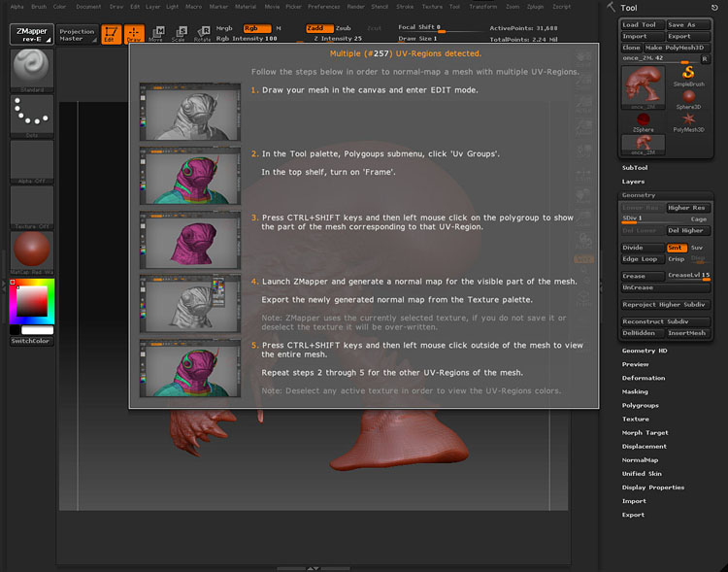Select the Standard brush thumbnail
Viewport: 728px width, 572px height.
pyautogui.click(x=31, y=68)
